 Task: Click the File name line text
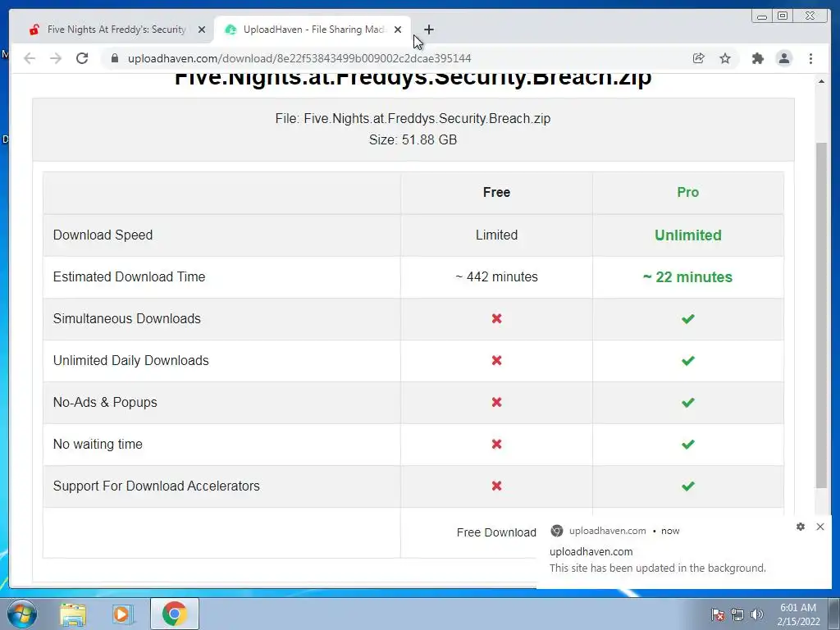pos(413,118)
